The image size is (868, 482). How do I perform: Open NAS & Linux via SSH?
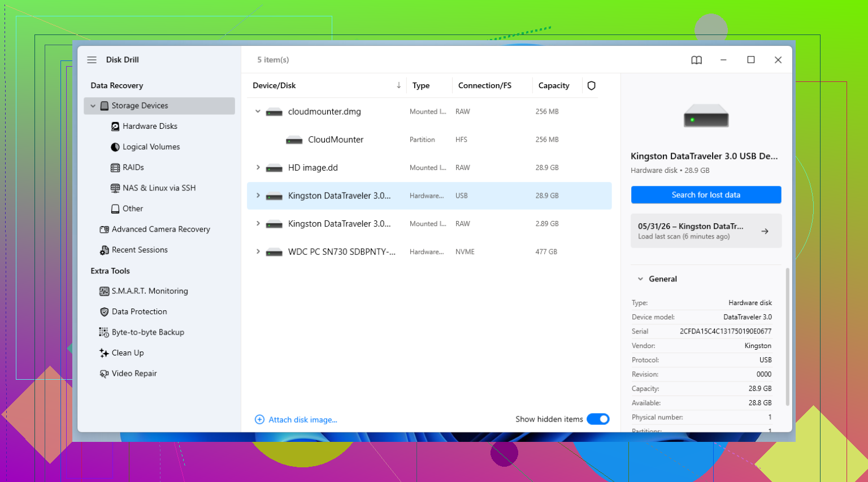point(159,188)
